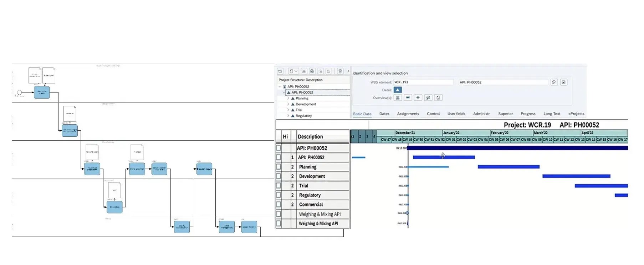Click the edit icon beside WBS description field
Screen dimensions: 644x265
tap(554, 82)
